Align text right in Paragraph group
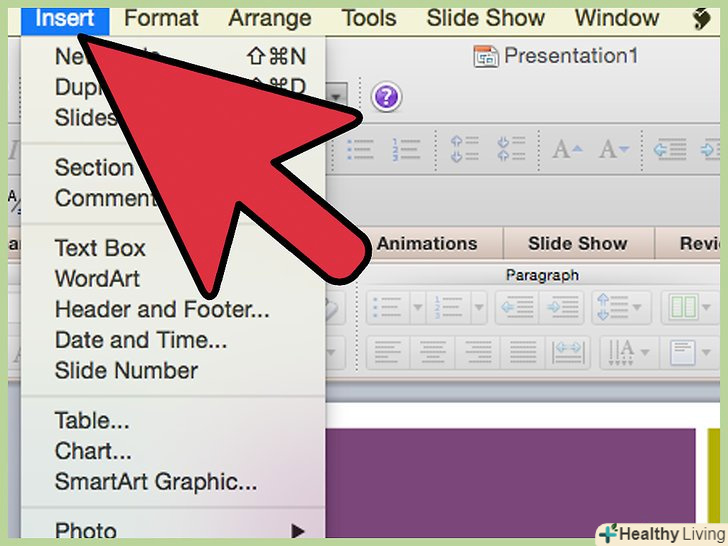 pos(478,353)
